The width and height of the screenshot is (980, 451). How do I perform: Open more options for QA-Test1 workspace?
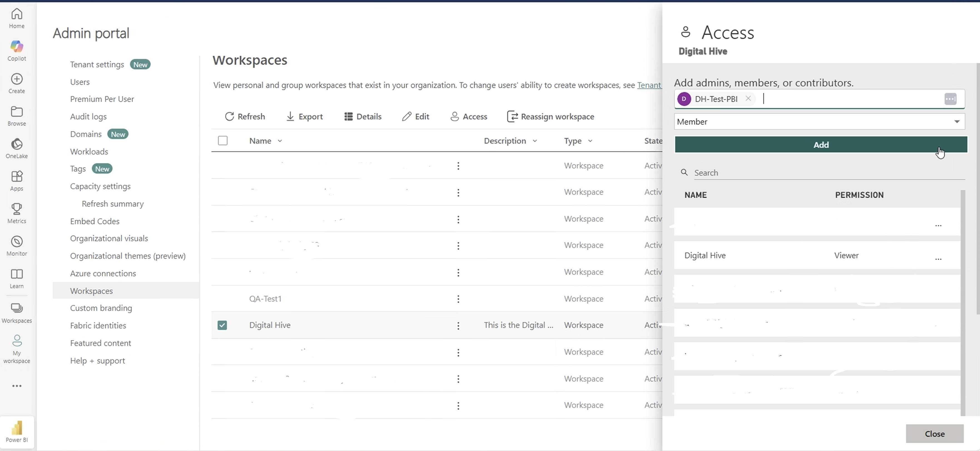[x=458, y=299]
